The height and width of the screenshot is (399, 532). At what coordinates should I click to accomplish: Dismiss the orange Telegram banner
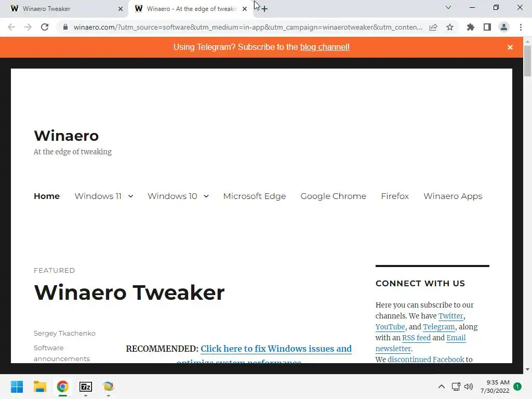[510, 47]
